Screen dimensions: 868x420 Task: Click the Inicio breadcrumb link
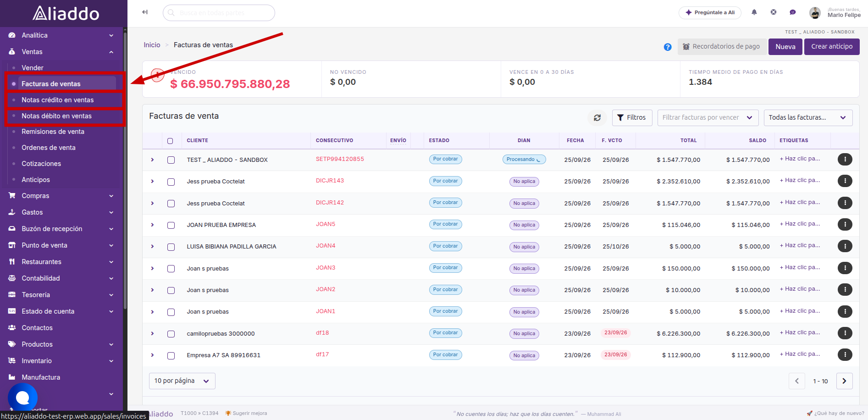[x=152, y=45]
